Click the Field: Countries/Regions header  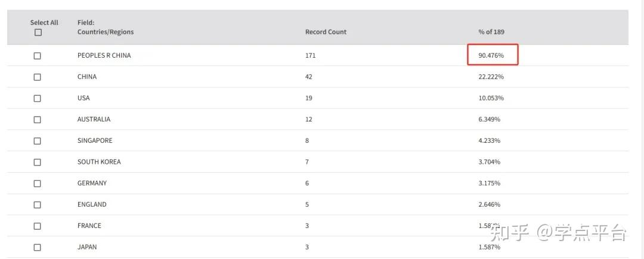pos(106,27)
